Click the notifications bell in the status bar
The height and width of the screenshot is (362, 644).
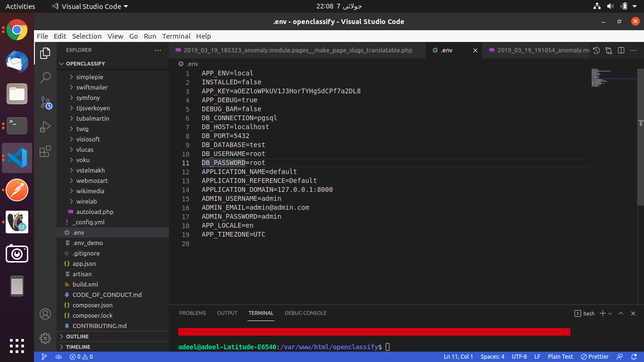634,357
